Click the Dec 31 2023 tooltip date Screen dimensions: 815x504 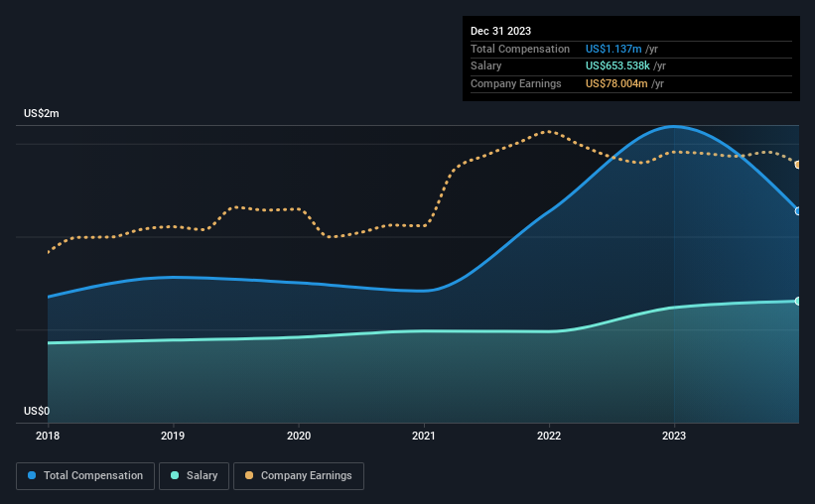pos(500,31)
